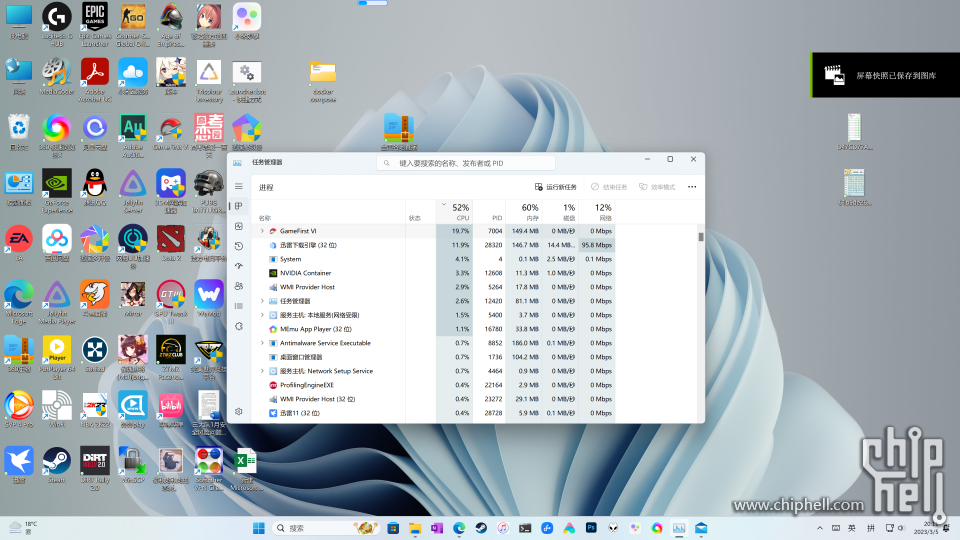Open the Performance page in Task Manager
960x540 pixels.
239,227
